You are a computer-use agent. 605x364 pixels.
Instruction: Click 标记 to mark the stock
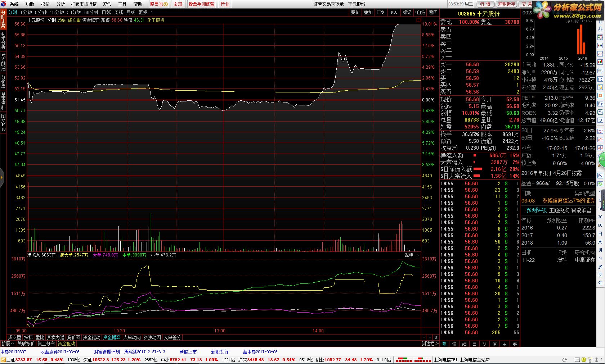coord(407,12)
